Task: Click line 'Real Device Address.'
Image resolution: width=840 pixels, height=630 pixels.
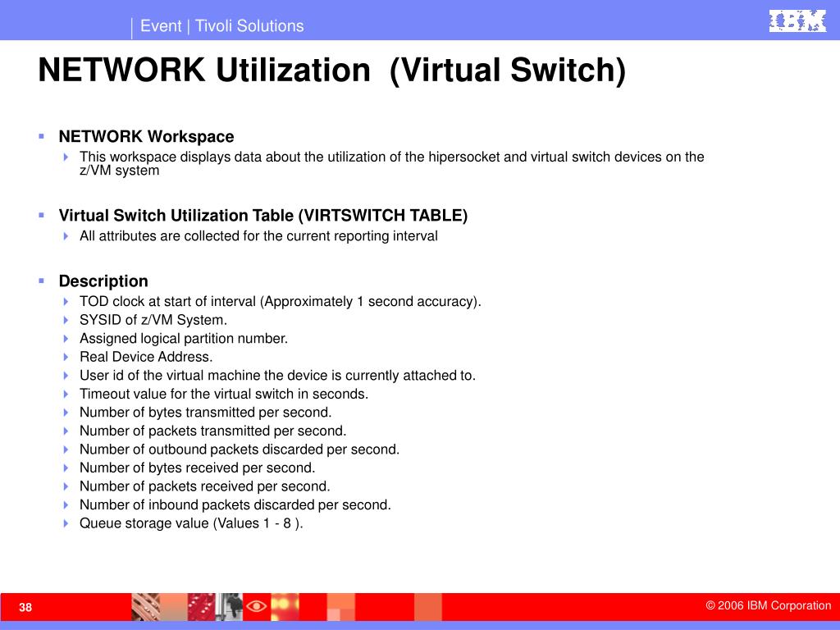Action: point(146,357)
